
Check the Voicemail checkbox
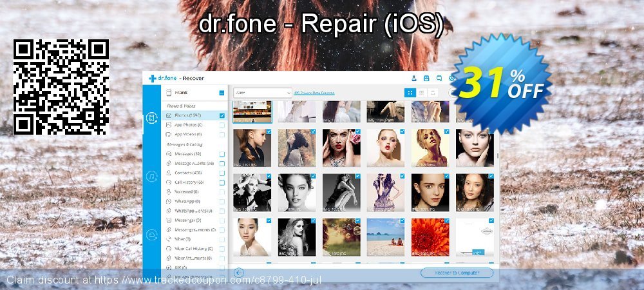(x=222, y=192)
